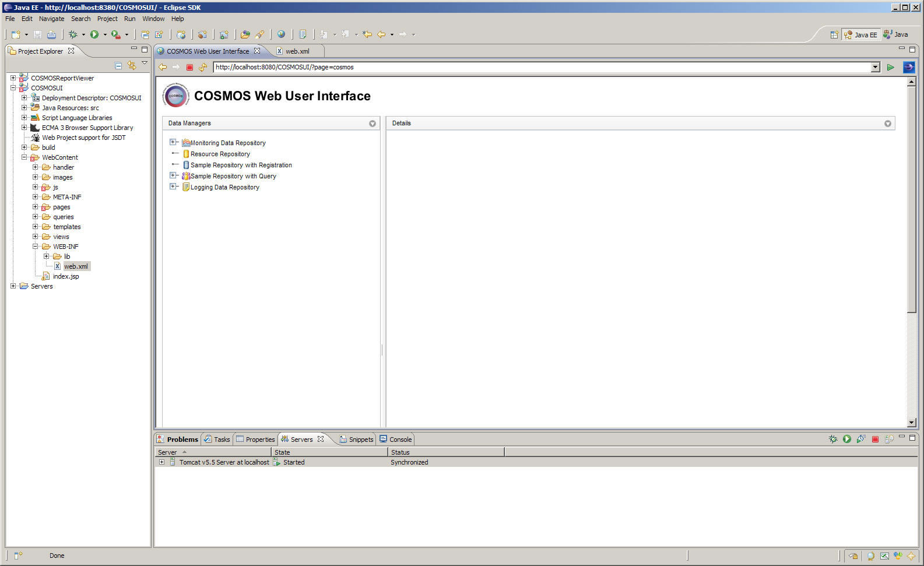924x566 pixels.
Task: Open the Properties tab
Action: click(x=255, y=440)
